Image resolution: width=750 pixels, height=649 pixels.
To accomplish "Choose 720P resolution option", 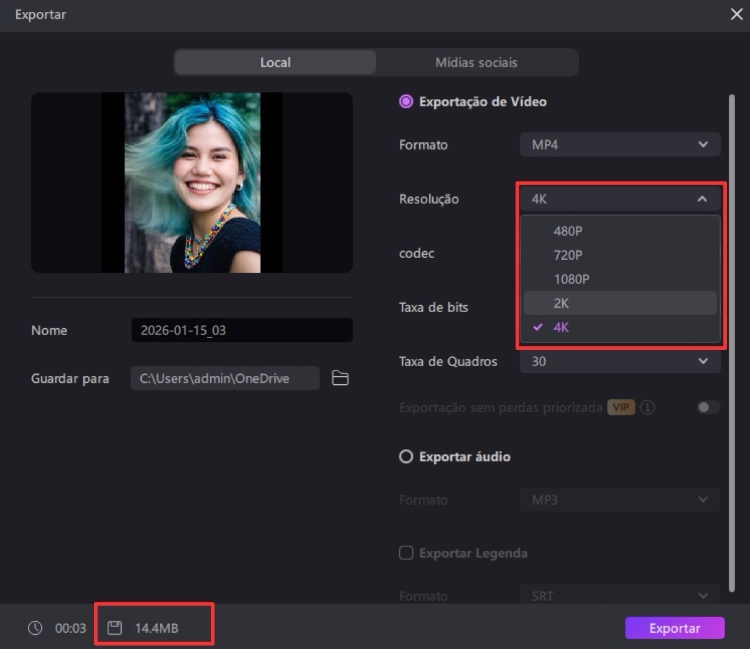I will click(620, 255).
